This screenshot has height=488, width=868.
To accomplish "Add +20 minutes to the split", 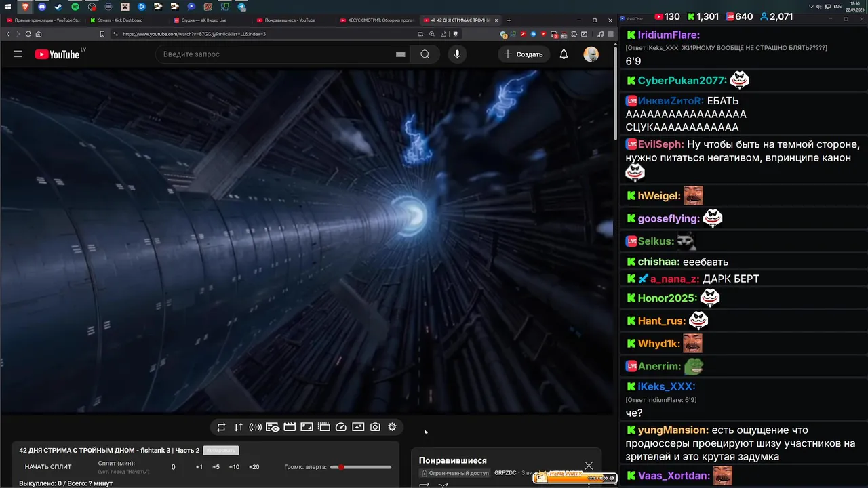I will (x=254, y=467).
